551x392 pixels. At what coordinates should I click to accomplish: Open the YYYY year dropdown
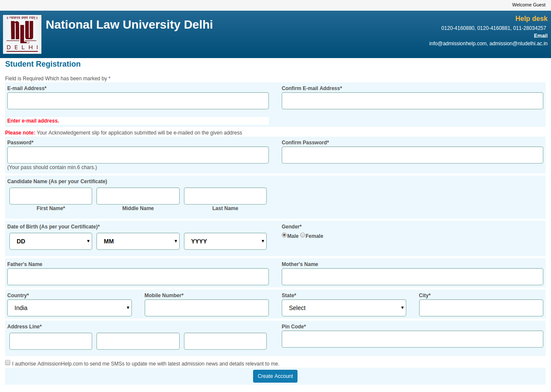pyautogui.click(x=225, y=241)
